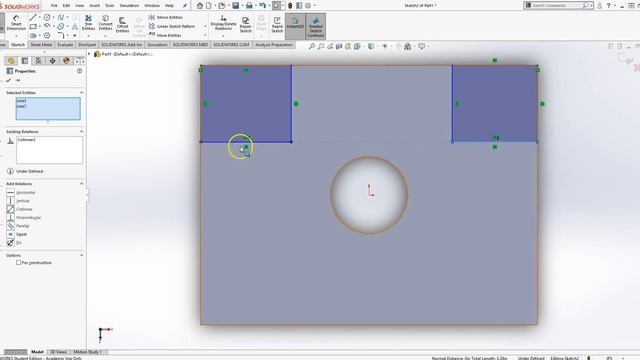This screenshot has height=360, width=640.
Task: Click the Rebuild traffic light icon
Action: (290, 6)
